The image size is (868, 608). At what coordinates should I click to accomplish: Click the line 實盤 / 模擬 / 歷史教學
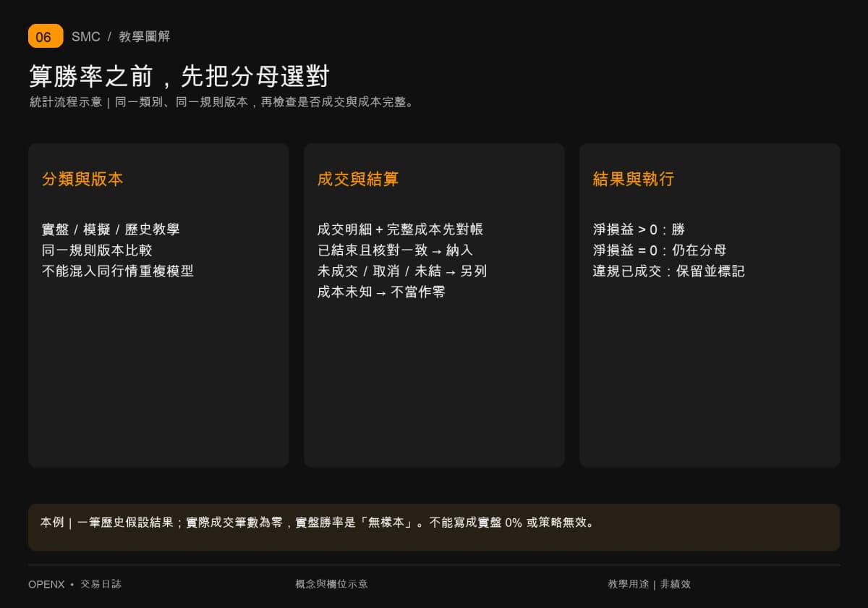[x=111, y=229]
